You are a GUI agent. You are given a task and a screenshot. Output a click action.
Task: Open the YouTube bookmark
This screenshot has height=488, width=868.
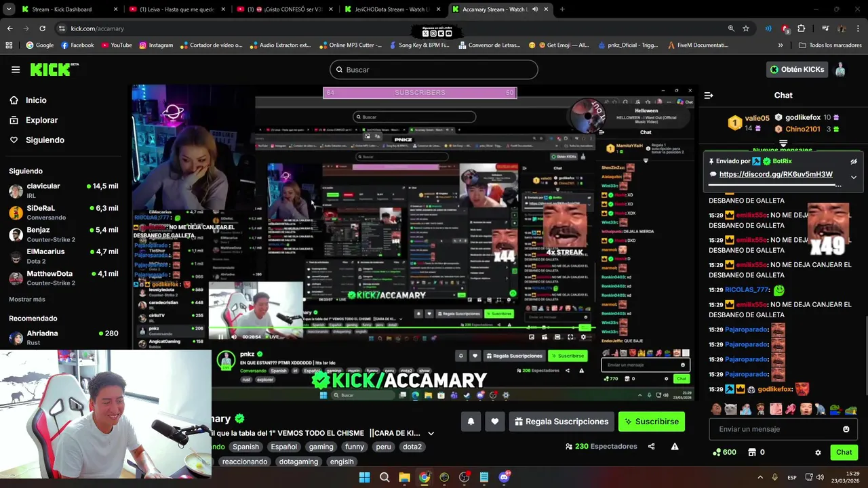(117, 45)
